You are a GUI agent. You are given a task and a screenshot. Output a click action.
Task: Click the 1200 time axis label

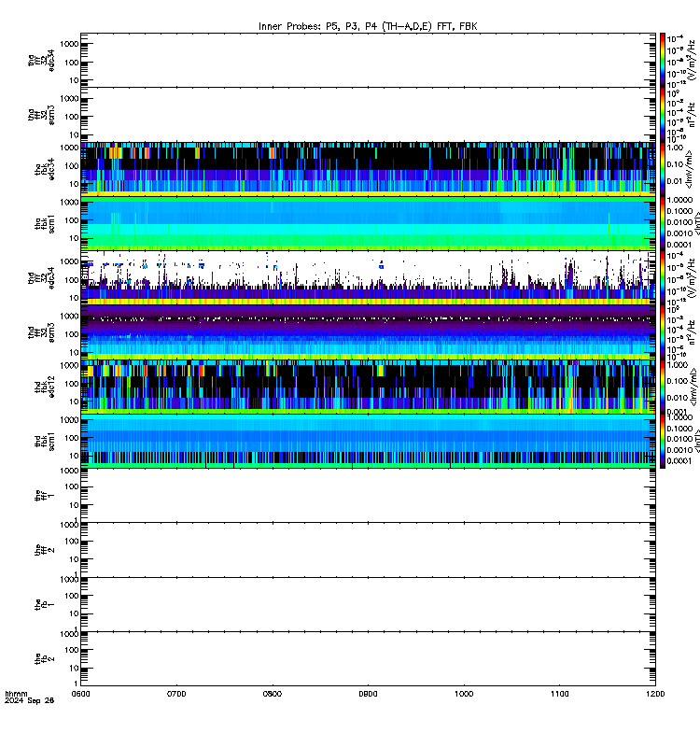(655, 694)
